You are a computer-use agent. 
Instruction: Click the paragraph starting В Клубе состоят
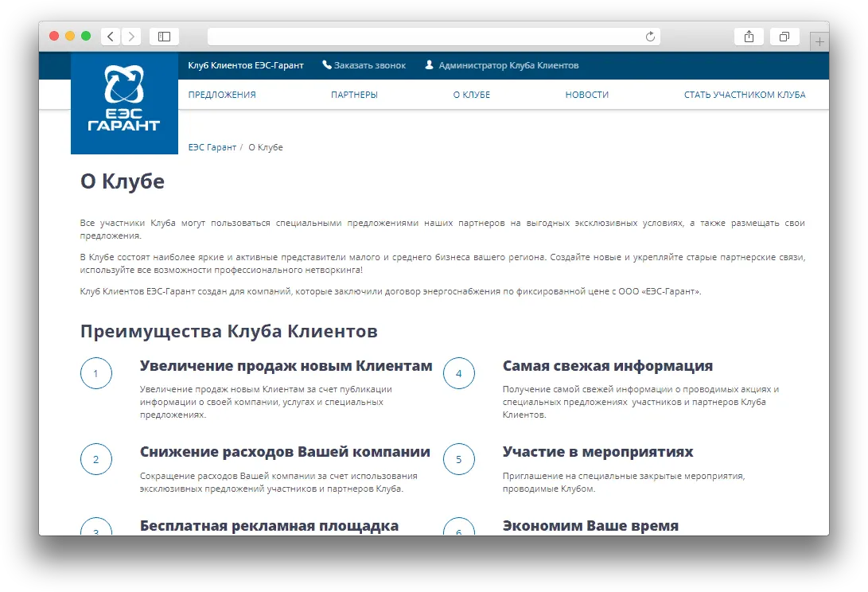click(442, 263)
